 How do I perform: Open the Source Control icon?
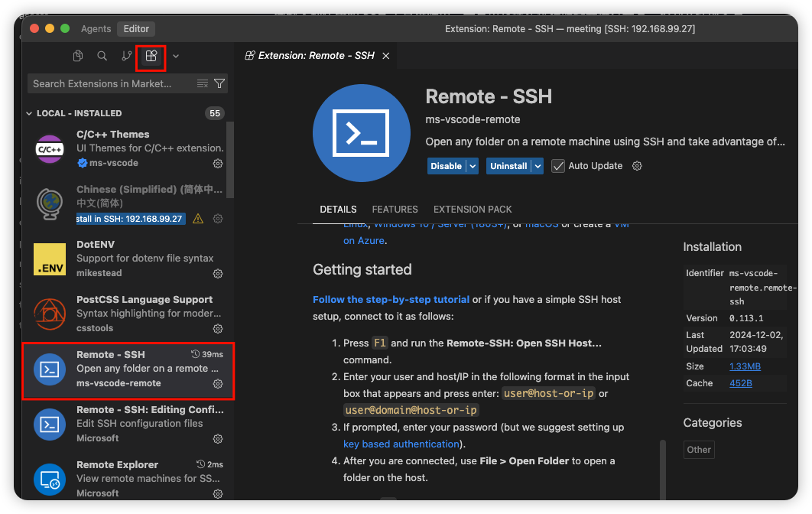click(126, 56)
